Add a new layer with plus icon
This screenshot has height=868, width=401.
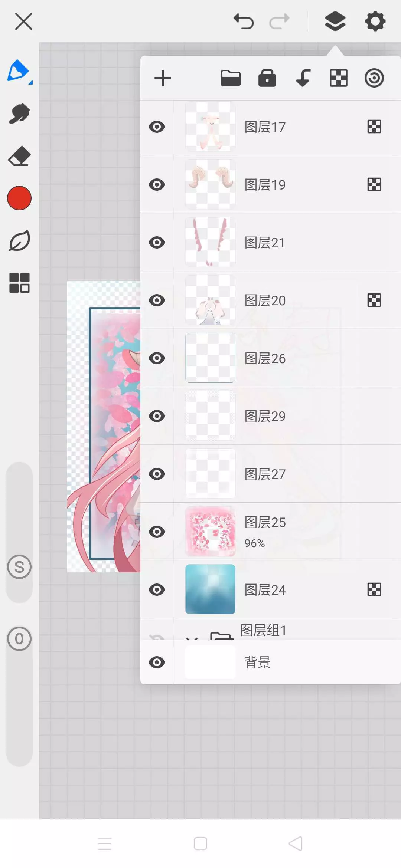(163, 78)
